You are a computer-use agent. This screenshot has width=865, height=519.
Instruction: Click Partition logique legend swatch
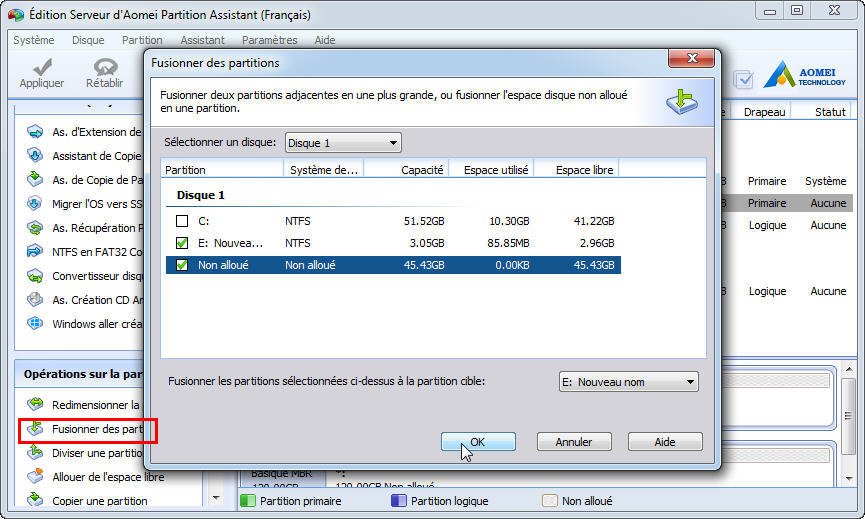[398, 501]
